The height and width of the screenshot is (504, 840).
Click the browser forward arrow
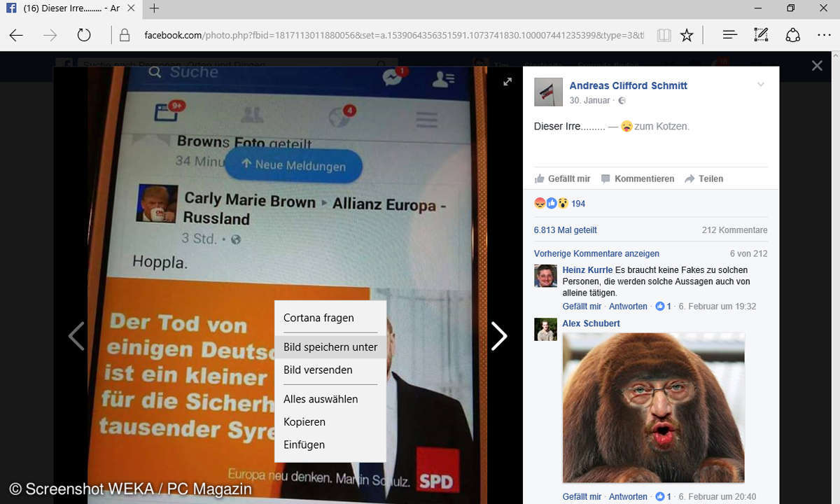point(50,35)
